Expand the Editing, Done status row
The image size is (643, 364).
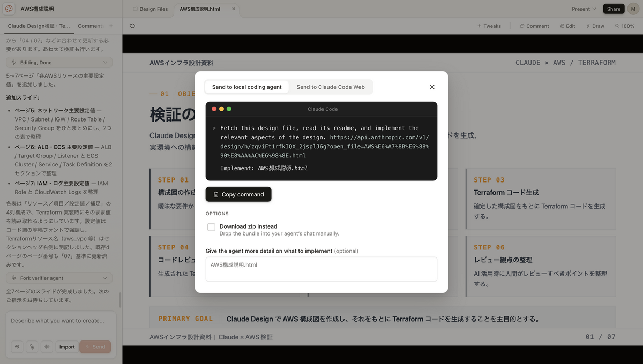(x=59, y=63)
